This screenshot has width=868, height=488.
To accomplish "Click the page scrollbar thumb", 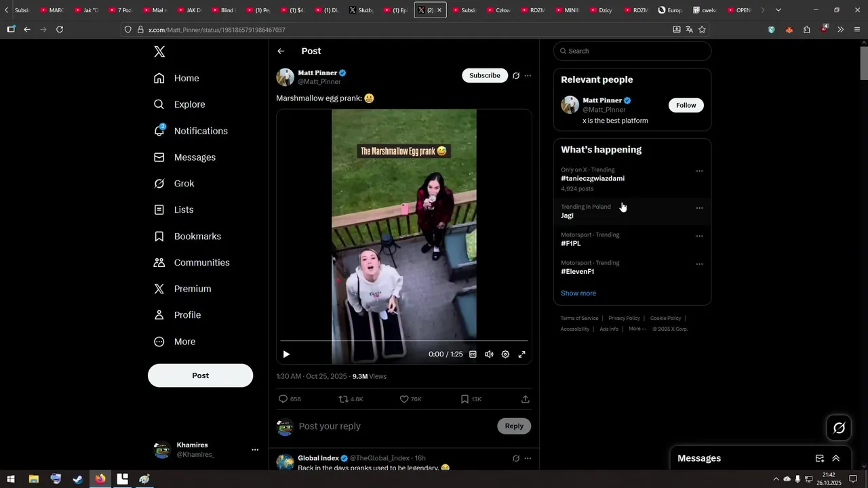I will [x=864, y=64].
